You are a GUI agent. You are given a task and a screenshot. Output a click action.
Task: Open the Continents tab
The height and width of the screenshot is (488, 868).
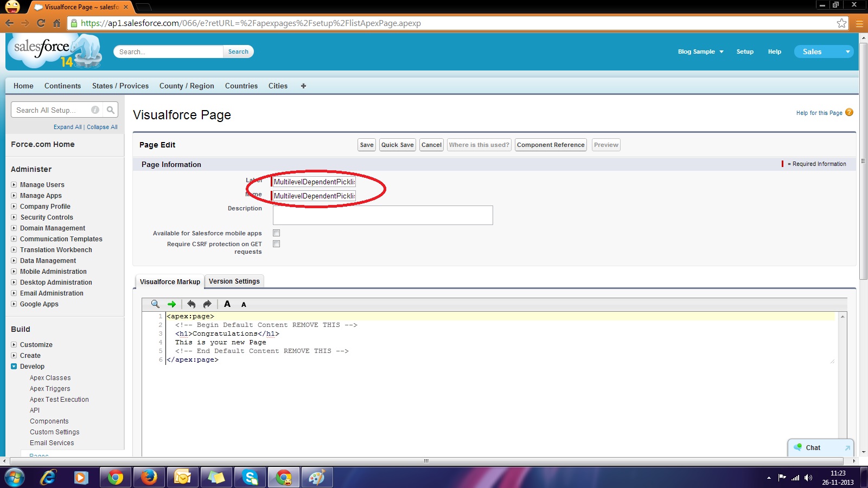click(62, 86)
